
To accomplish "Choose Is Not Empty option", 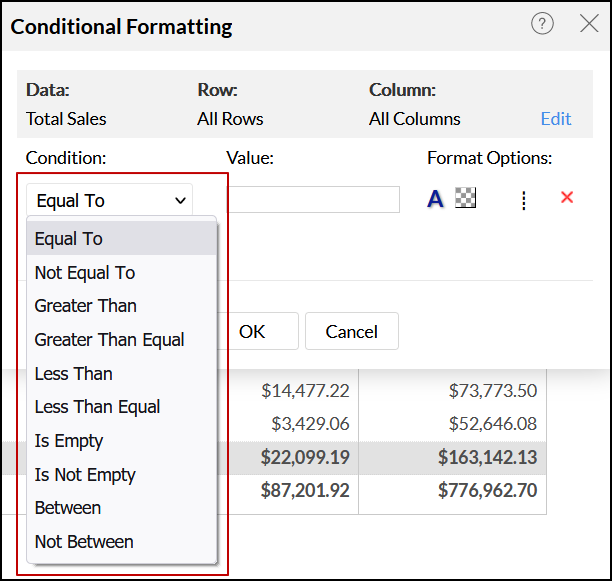I will point(85,475).
